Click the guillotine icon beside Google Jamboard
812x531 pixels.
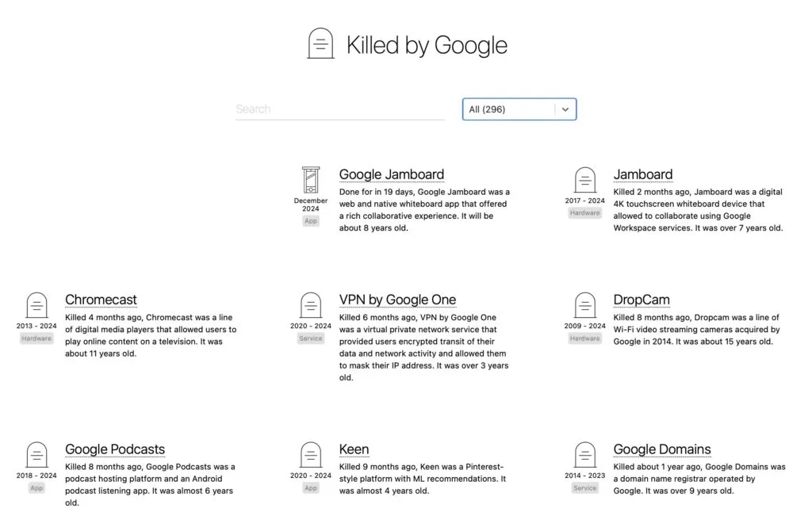pos(310,180)
